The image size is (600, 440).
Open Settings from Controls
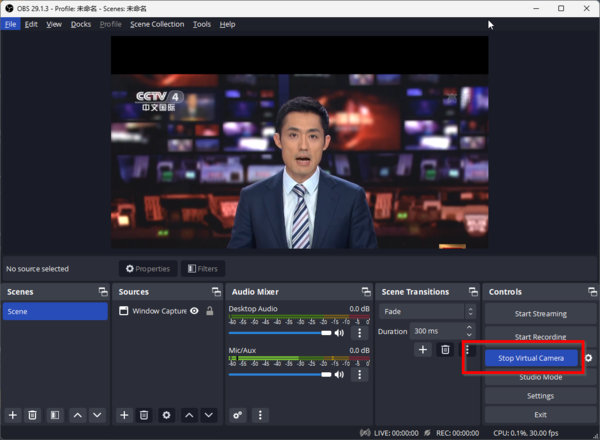[x=540, y=396]
